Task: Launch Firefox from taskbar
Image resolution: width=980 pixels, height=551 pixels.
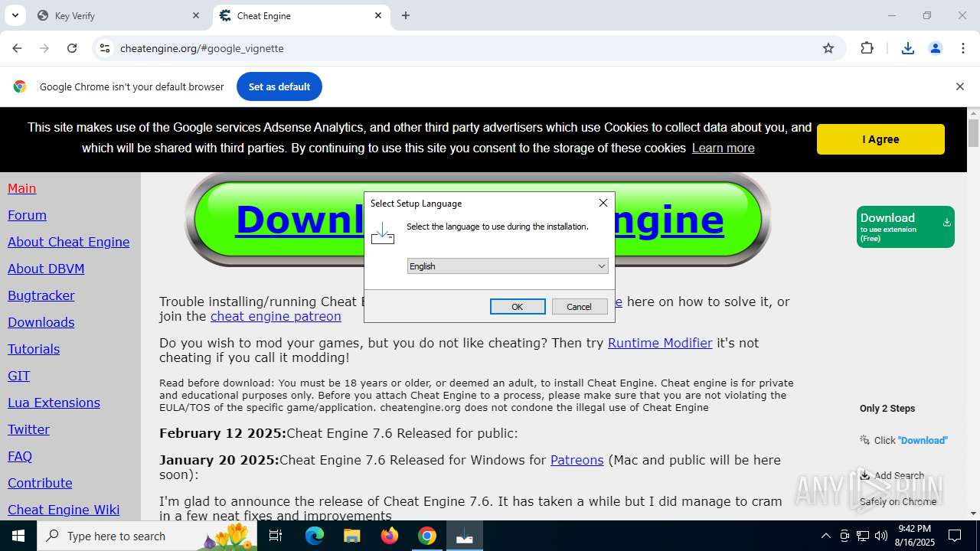Action: click(x=390, y=536)
